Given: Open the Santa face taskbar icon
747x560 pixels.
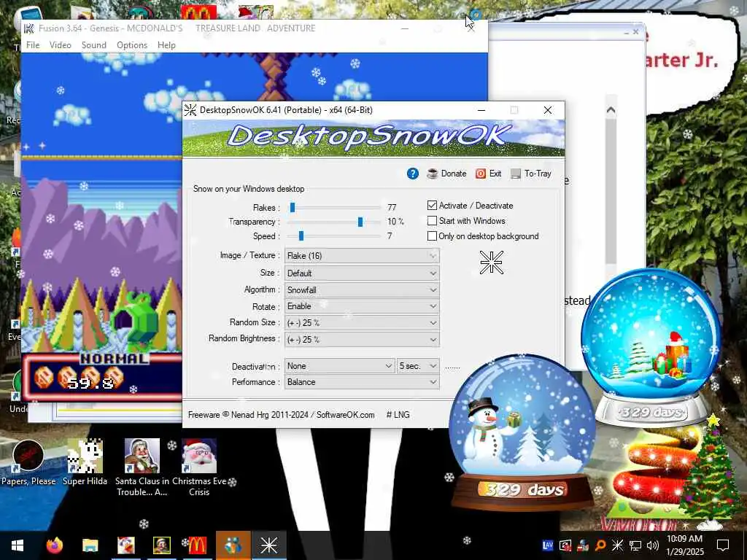Looking at the screenshot, I should [161, 545].
